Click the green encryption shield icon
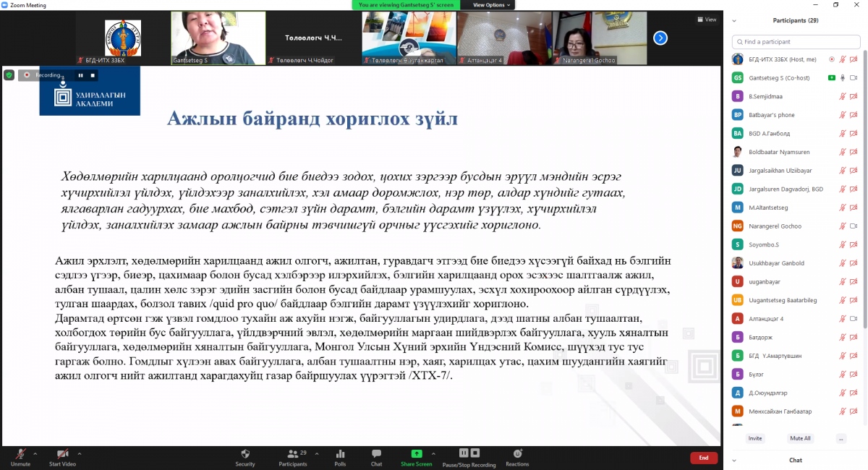 (9, 74)
